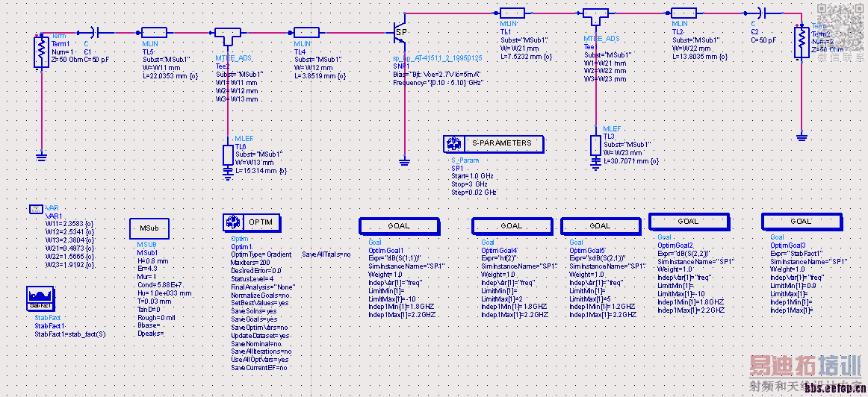Select the MTEE Tee2 junction symbol
This screenshot has height=397, width=868.
pyautogui.click(x=227, y=37)
